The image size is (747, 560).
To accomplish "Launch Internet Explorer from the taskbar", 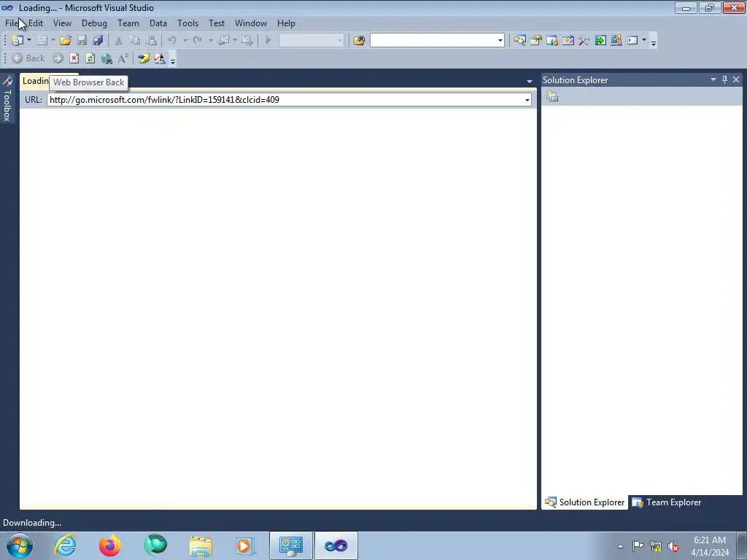I will [65, 545].
